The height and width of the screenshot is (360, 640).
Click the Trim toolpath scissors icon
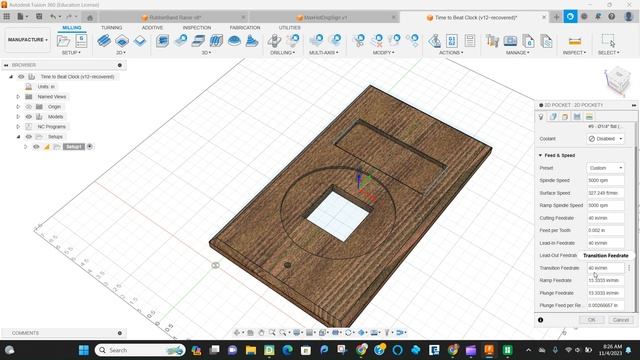point(359,41)
